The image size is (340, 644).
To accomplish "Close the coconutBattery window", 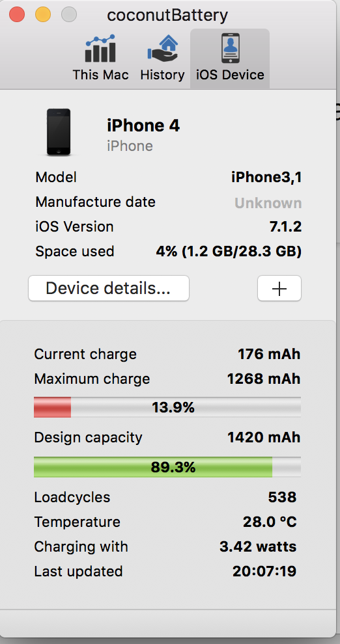I will (x=17, y=15).
